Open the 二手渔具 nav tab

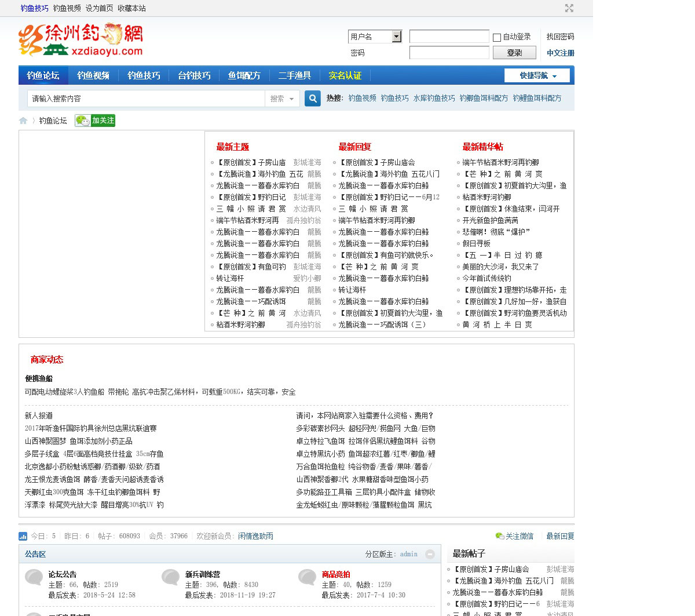[294, 75]
